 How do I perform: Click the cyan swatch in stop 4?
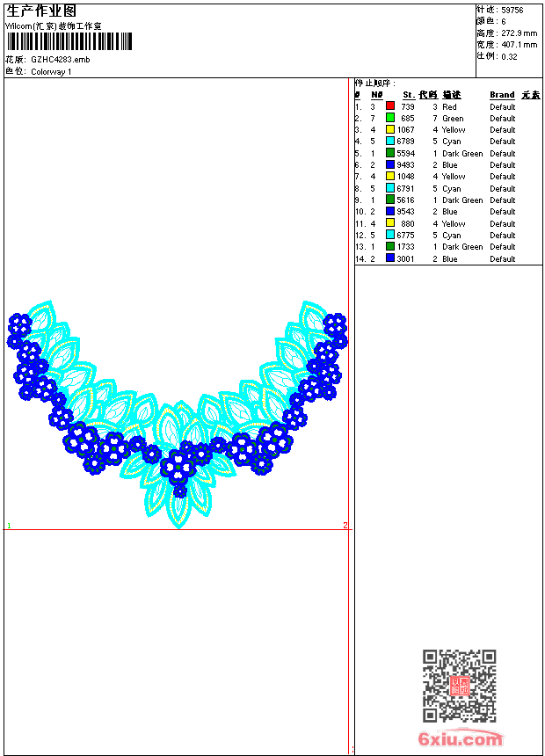point(390,142)
